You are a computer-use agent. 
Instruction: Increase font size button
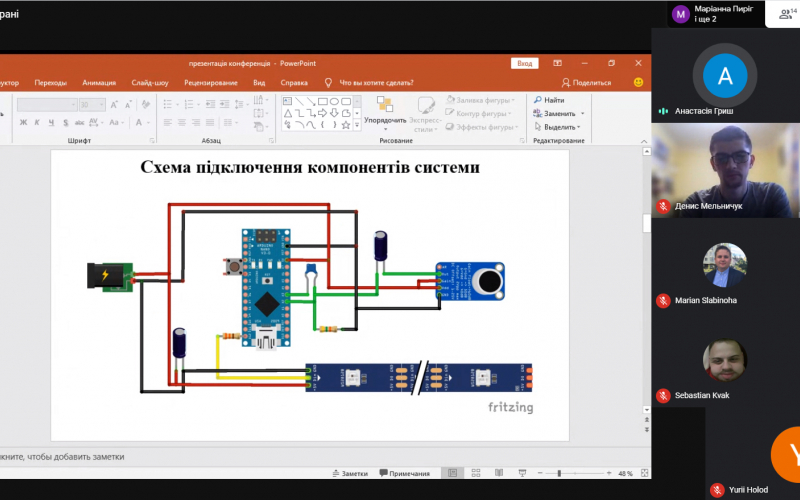coord(114,105)
